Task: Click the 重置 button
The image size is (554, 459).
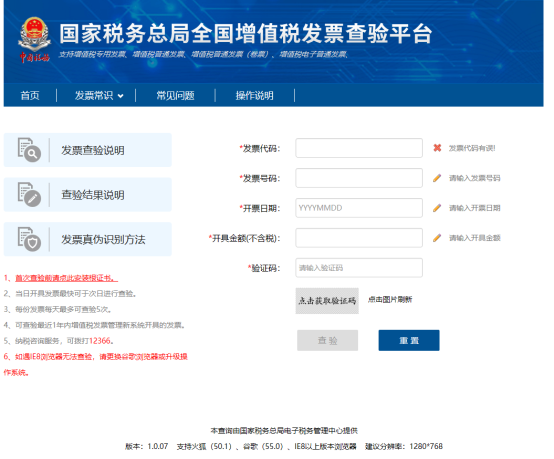Action: pos(409,340)
